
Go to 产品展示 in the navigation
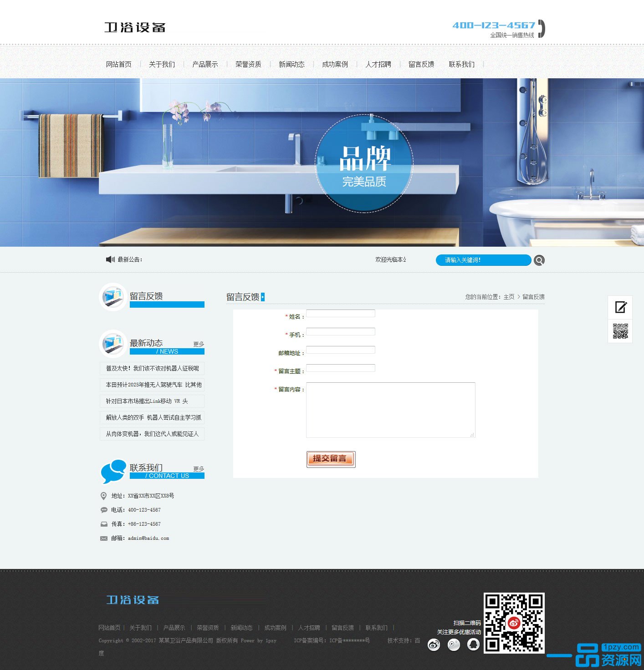tap(205, 64)
